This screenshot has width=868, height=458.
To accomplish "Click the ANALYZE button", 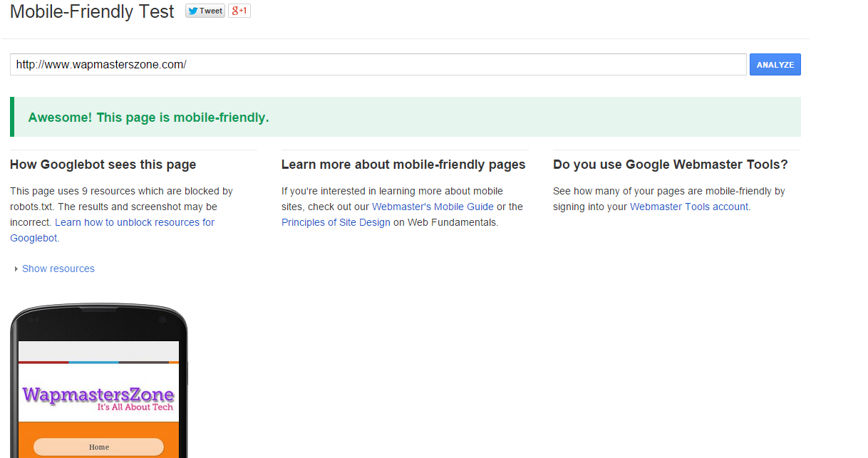I will pyautogui.click(x=775, y=65).
